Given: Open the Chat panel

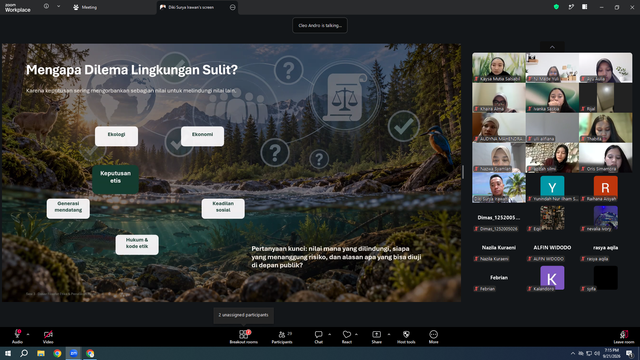Looking at the screenshot, I should coord(318,337).
